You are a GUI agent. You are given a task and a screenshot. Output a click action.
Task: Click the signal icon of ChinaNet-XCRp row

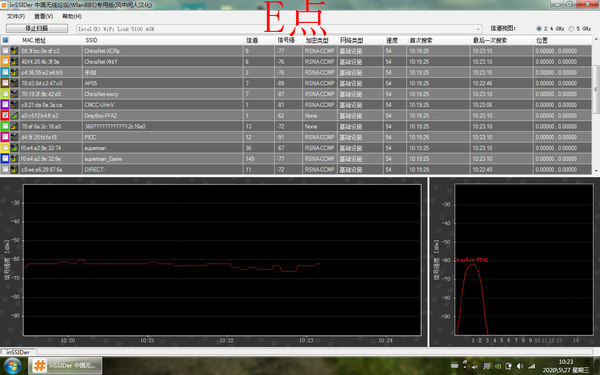tap(14, 51)
